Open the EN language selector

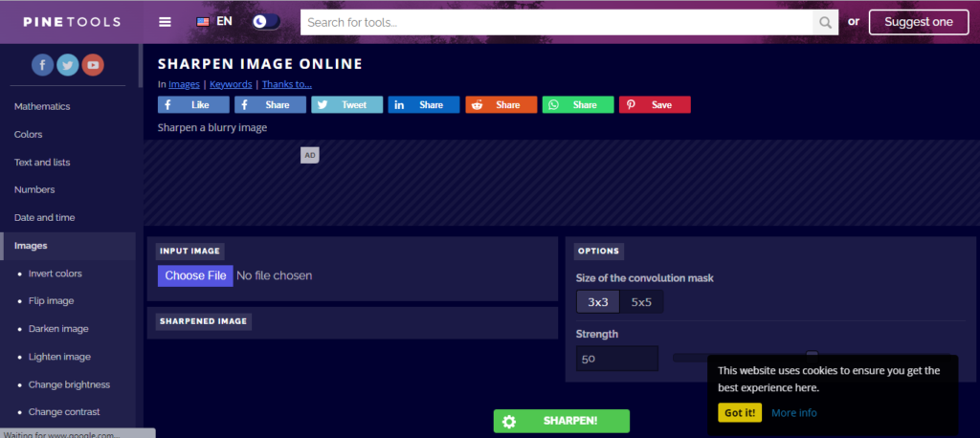pyautogui.click(x=214, y=21)
